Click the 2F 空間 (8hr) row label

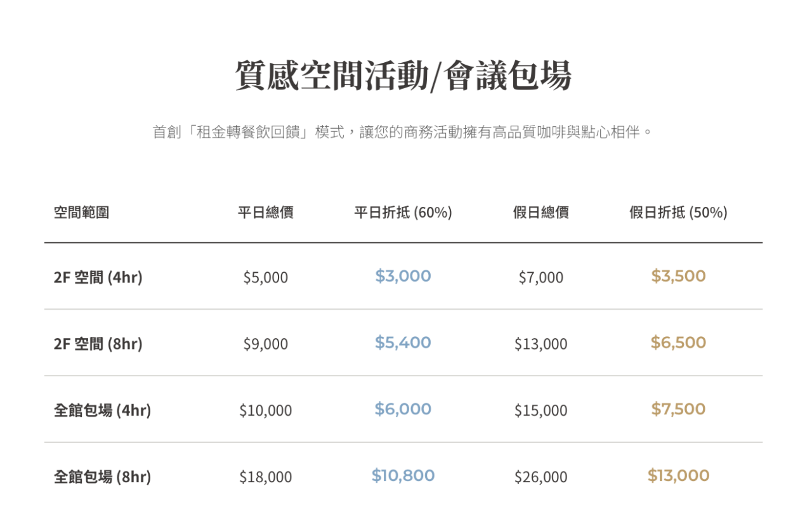[x=98, y=344]
